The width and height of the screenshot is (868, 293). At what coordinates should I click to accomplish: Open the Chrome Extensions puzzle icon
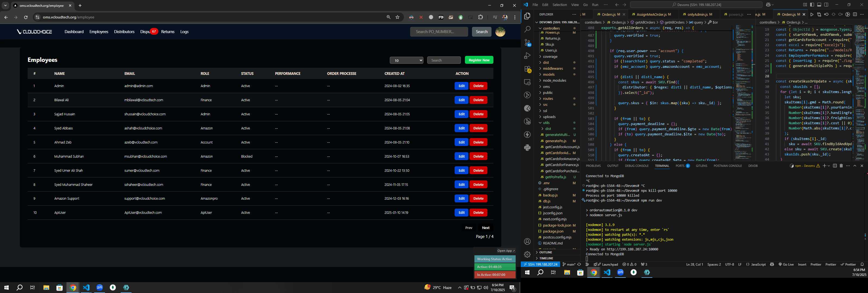(480, 17)
